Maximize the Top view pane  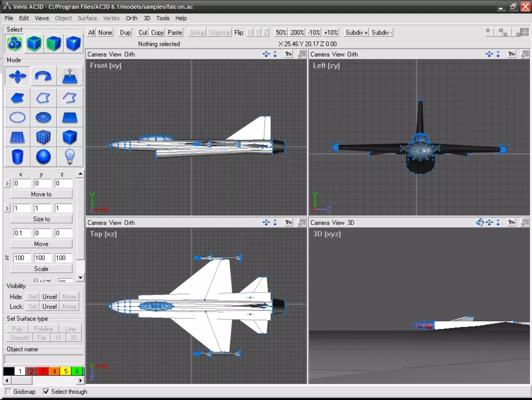click(302, 222)
